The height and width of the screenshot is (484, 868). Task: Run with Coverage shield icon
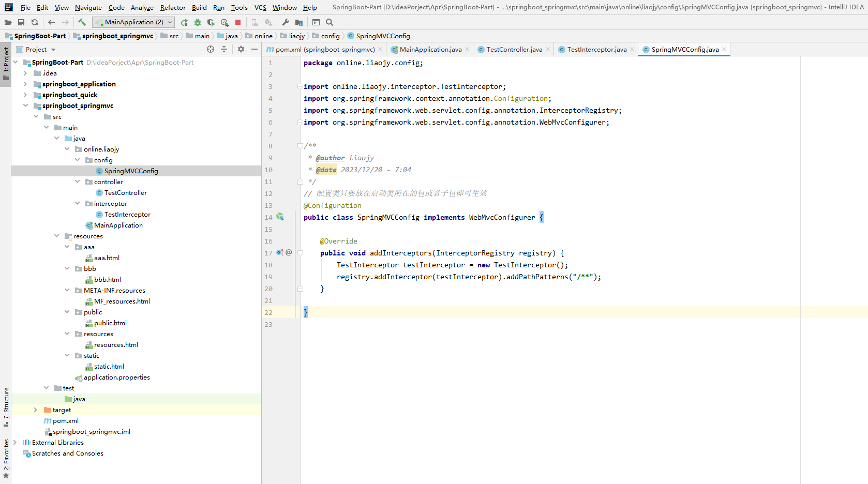pyautogui.click(x=211, y=22)
